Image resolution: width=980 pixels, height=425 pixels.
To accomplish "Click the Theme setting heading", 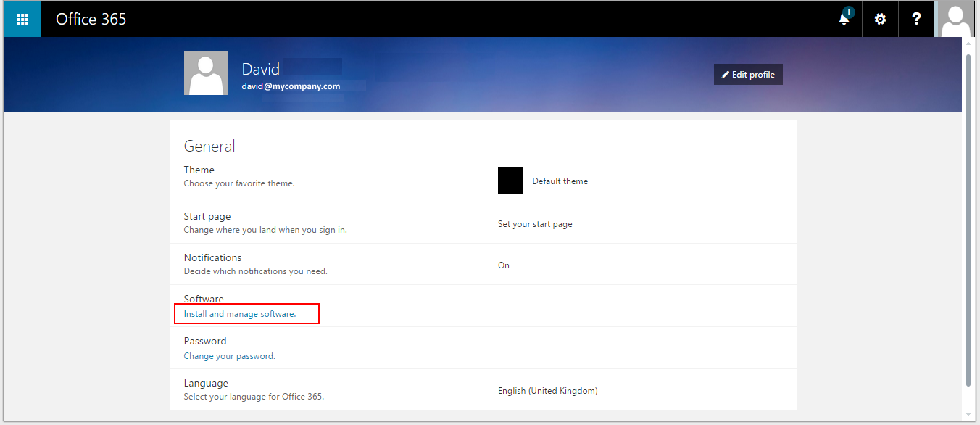I will 199,170.
